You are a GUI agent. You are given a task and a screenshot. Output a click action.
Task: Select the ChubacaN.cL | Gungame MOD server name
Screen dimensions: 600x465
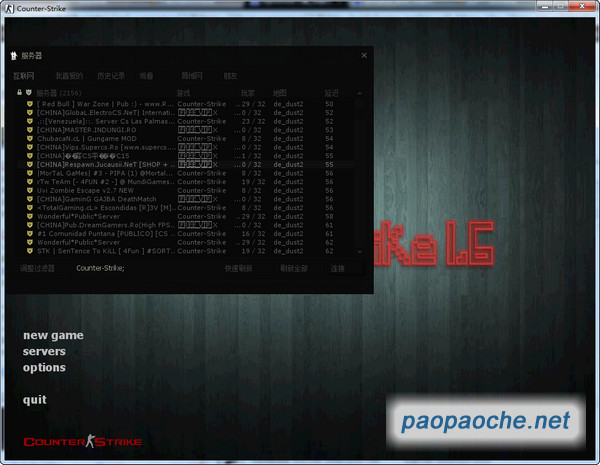(86, 139)
